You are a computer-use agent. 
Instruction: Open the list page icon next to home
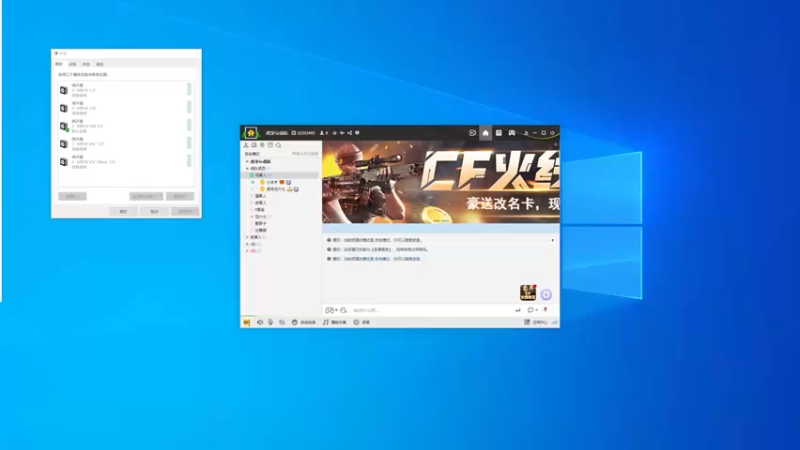tap(498, 133)
